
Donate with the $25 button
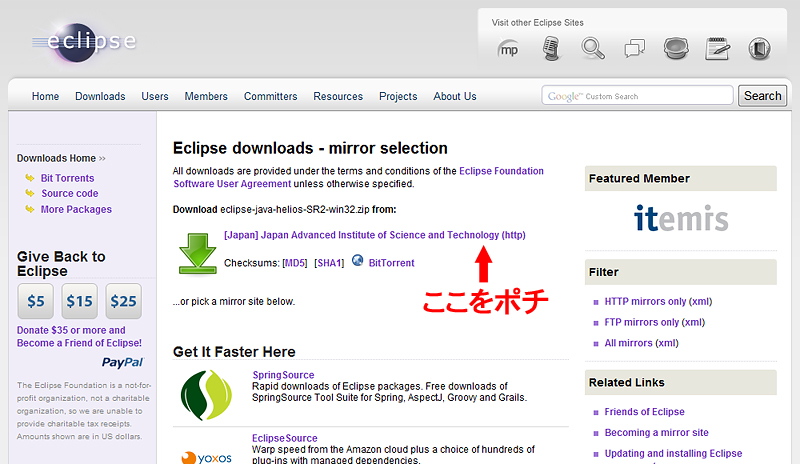point(123,301)
